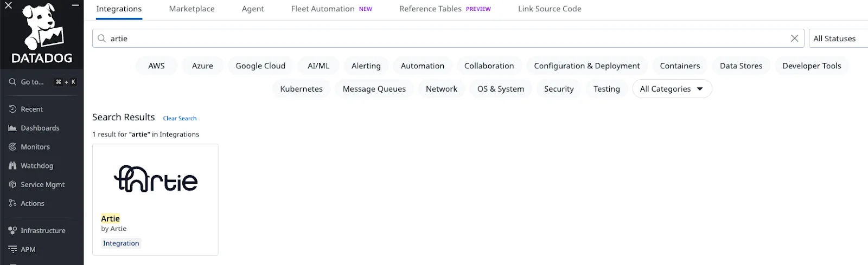The image size is (868, 265).
Task: Click the APM lines icon
Action: pyautogui.click(x=12, y=249)
